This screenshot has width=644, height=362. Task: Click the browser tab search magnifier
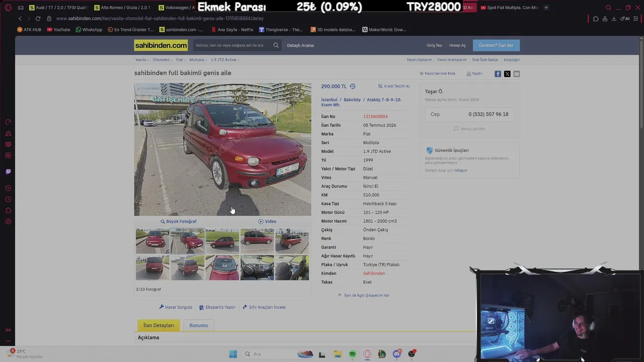point(608,8)
